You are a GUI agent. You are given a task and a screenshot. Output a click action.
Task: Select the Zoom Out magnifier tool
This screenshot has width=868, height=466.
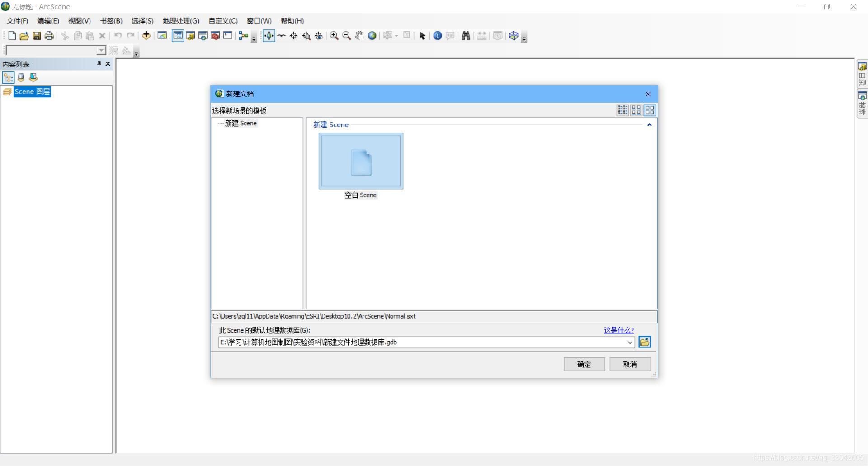click(347, 36)
